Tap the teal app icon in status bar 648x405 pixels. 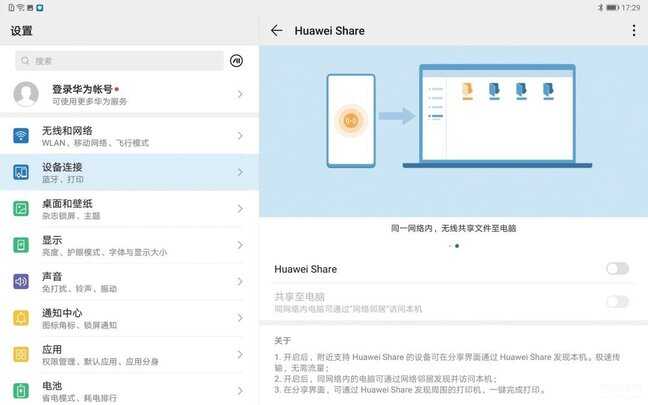40,7
